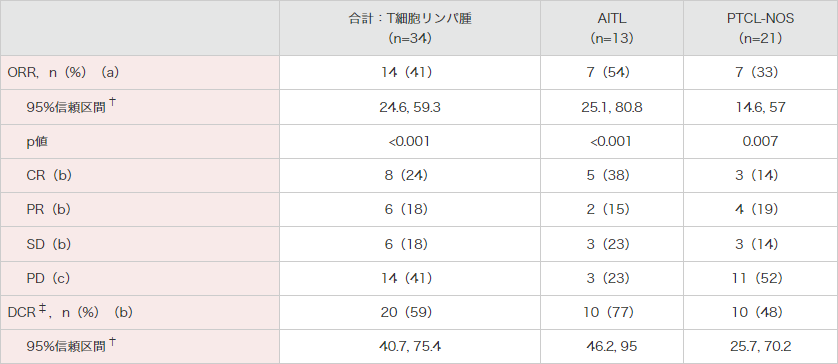Click the DCR 95%信頼区間 row label
838x364 pixels.
coord(71,346)
